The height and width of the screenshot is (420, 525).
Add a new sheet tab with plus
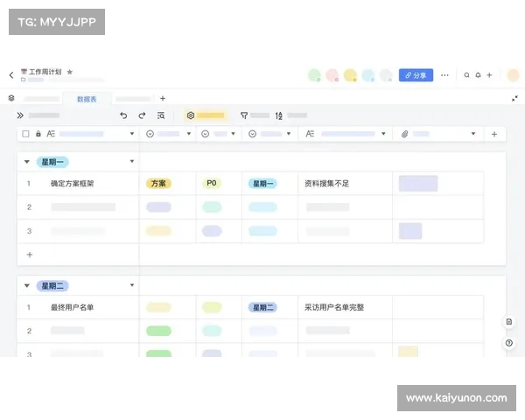[163, 99]
